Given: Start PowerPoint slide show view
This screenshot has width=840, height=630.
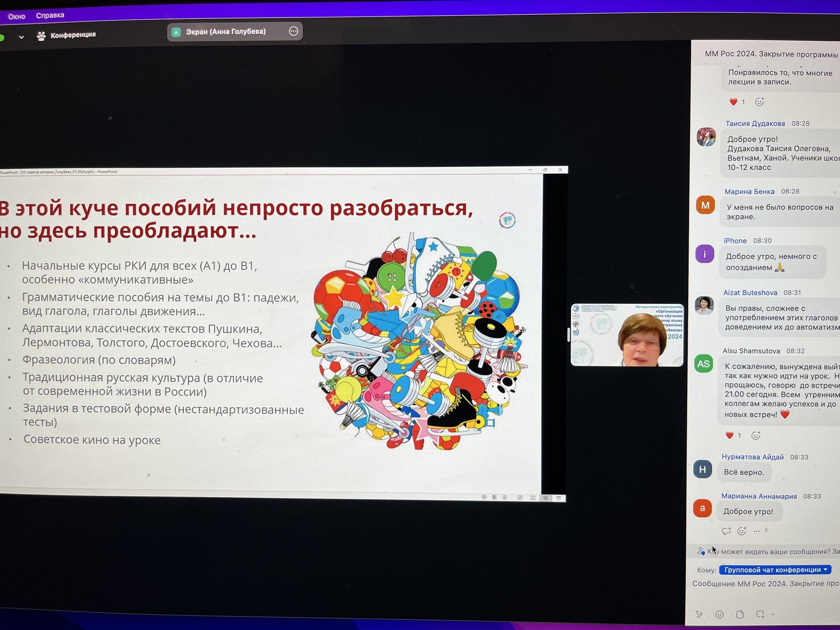Looking at the screenshot, I should (x=558, y=498).
